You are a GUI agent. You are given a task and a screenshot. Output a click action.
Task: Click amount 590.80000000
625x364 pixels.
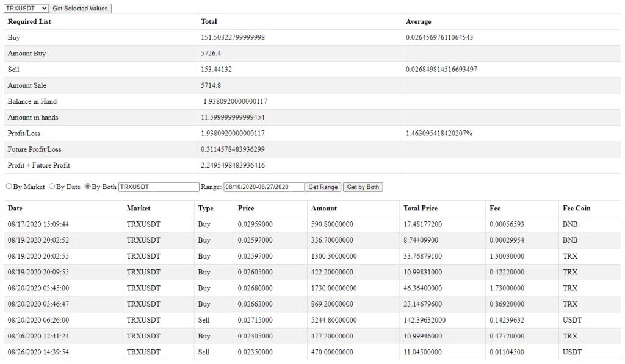pyautogui.click(x=332, y=224)
